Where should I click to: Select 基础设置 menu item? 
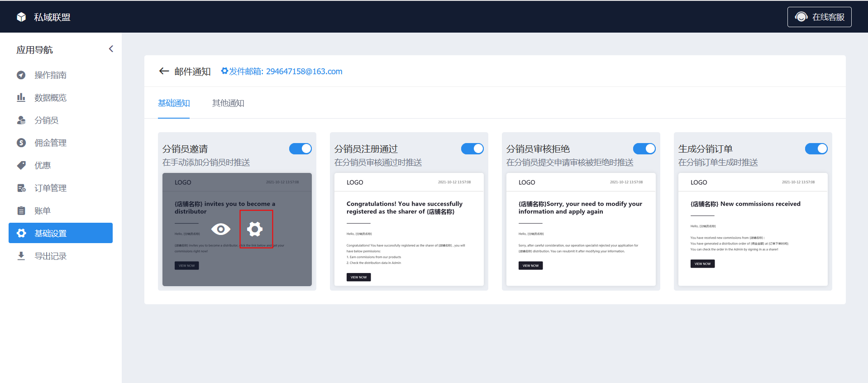click(61, 233)
